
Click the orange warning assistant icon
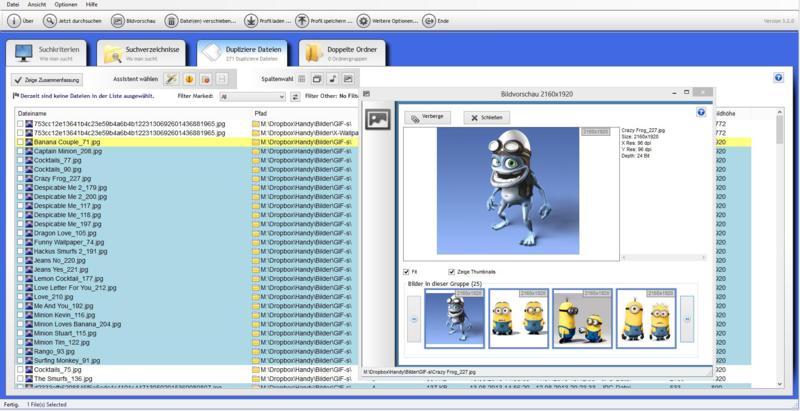tap(188, 79)
